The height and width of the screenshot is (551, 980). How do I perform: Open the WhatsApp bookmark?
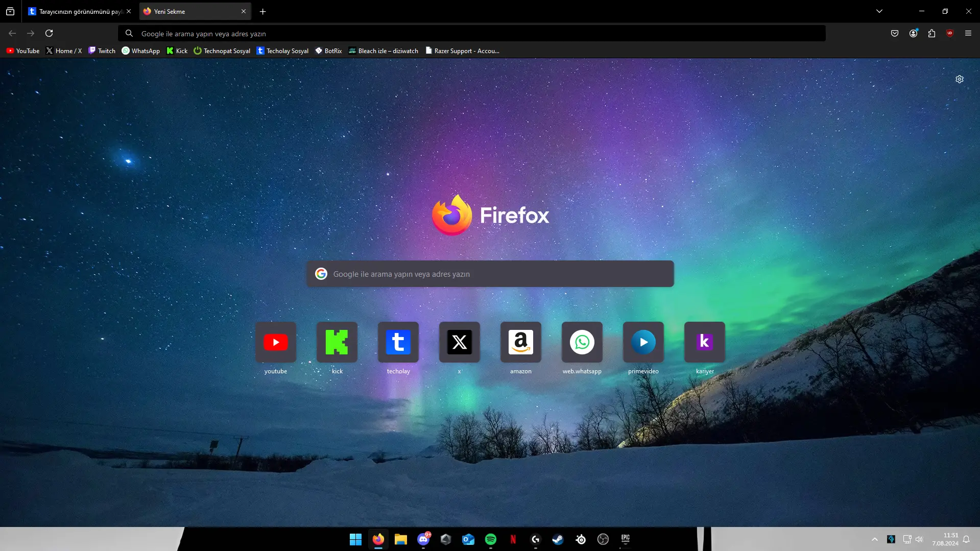coord(140,51)
